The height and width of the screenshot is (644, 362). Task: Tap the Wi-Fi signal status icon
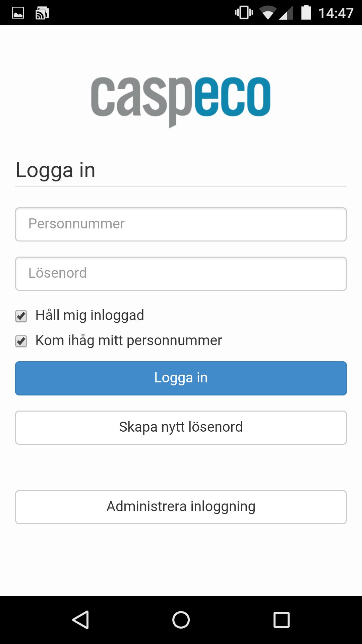[267, 13]
